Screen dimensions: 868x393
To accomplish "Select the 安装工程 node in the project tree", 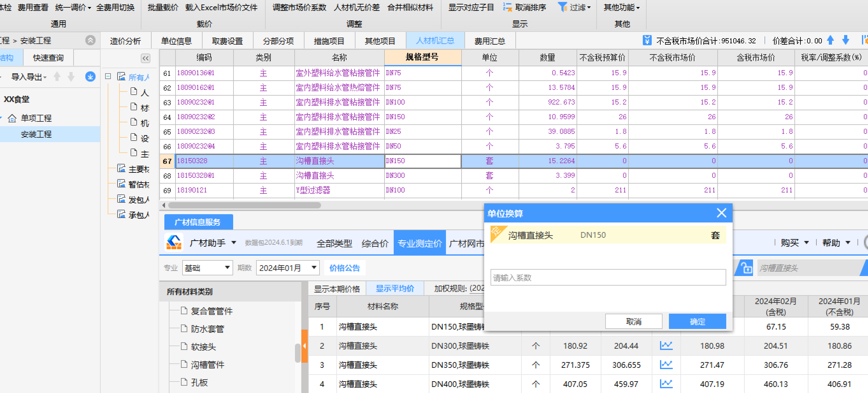I will pos(36,134).
